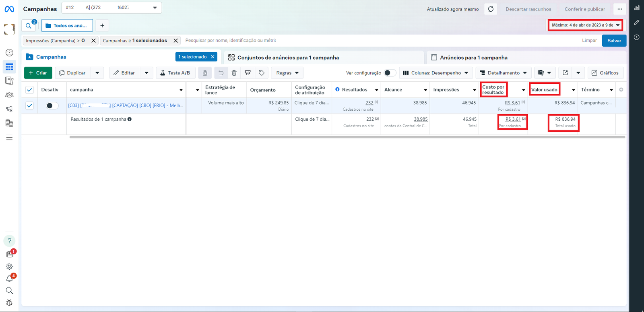Toggle the campaign on/off switch

click(52, 105)
